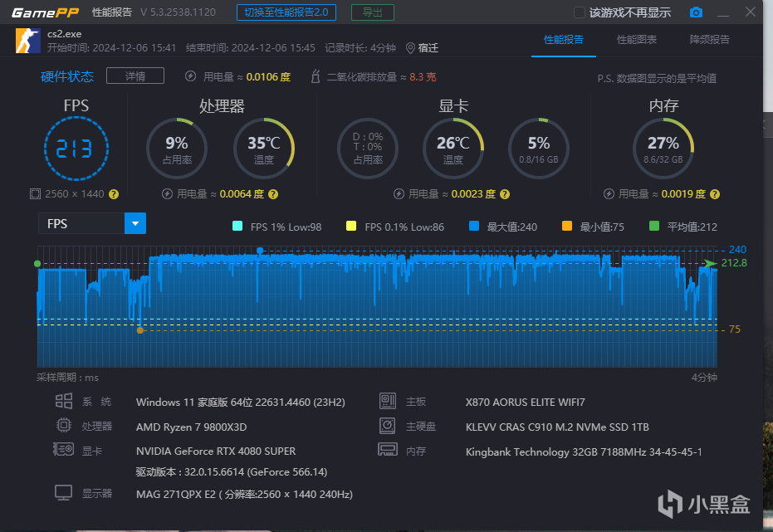Open the 降频报告 tab
This screenshot has height=532, width=773.
pos(709,39)
